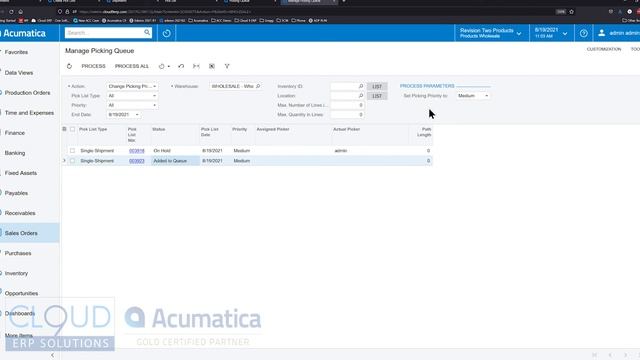Open Banking workspace

point(15,153)
